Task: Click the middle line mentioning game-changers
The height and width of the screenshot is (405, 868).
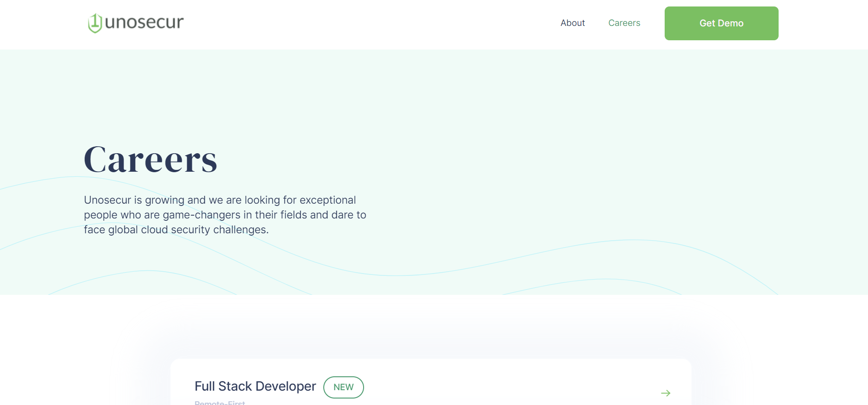Action: (225, 215)
